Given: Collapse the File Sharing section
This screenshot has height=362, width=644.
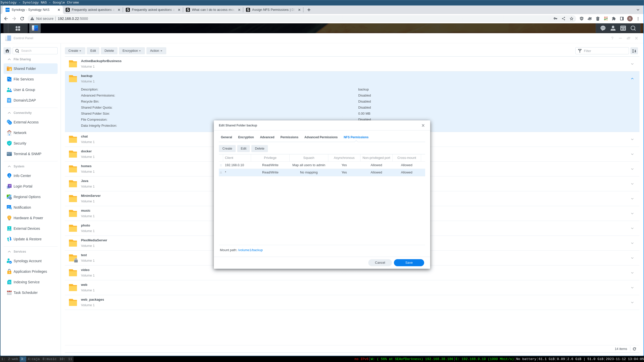Looking at the screenshot, I should pos(9,59).
